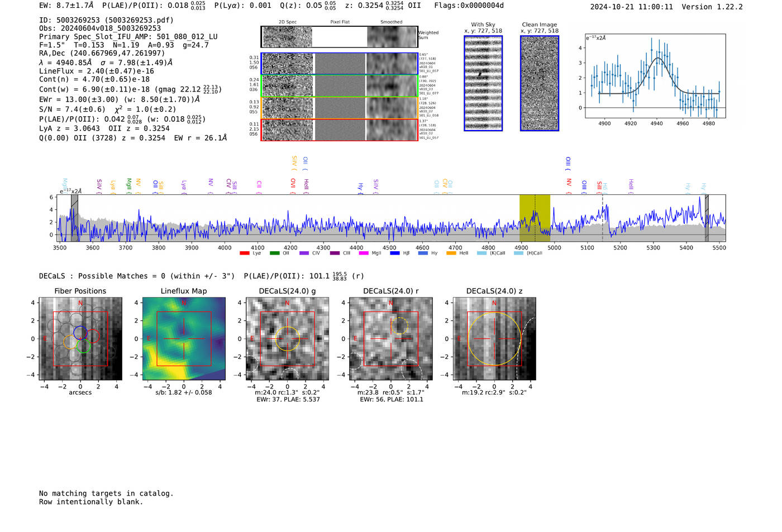Image resolution: width=782 pixels, height=532 pixels.
Task: Click the 2D Spec column header
Action: point(288,22)
